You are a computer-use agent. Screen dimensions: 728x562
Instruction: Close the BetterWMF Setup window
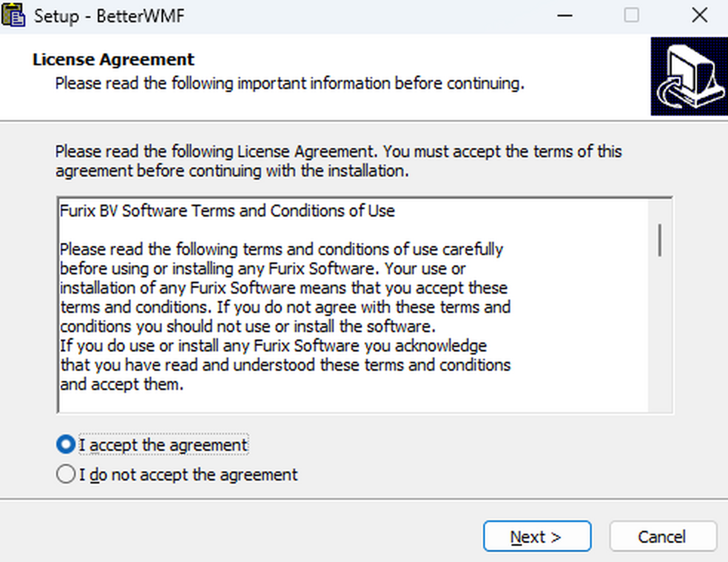click(x=699, y=15)
